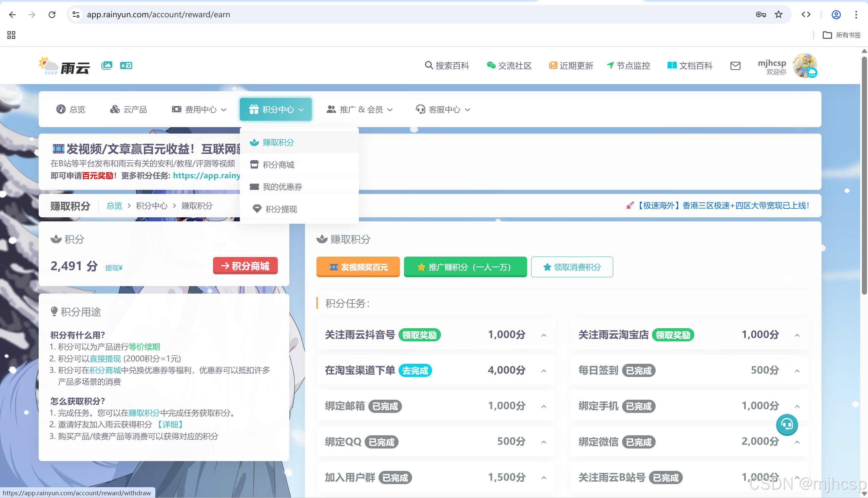
Task: Open the mail envelope icon
Action: coord(735,66)
